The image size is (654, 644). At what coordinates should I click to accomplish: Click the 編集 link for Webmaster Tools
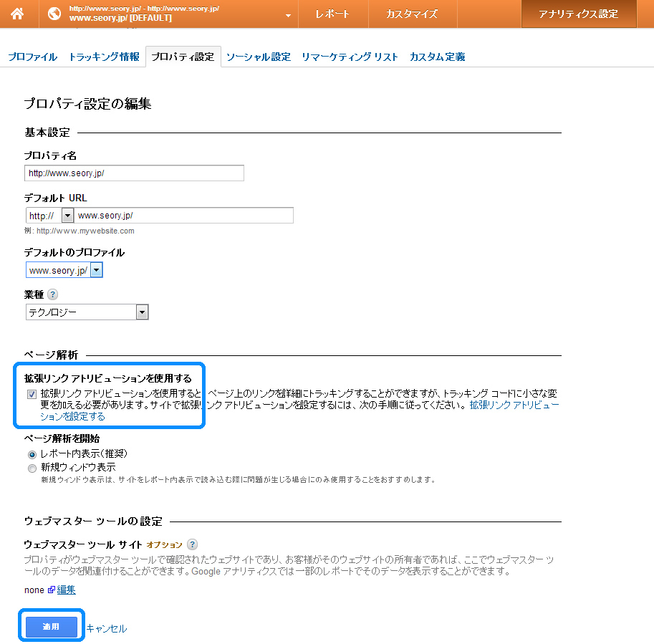[67, 590]
